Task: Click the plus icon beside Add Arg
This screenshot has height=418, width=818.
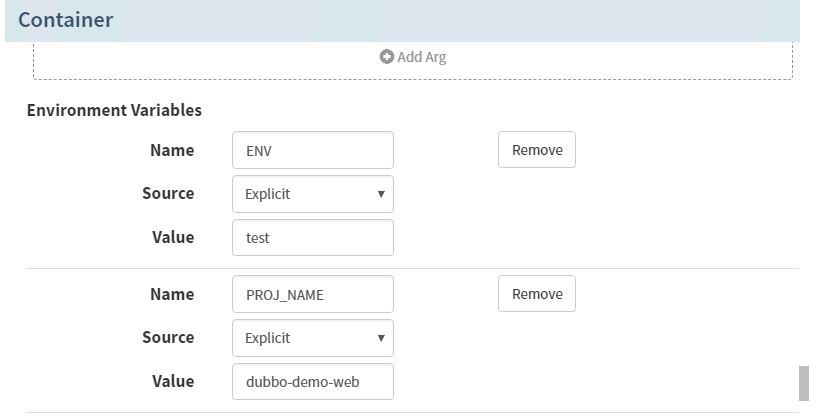Action: pyautogui.click(x=387, y=57)
